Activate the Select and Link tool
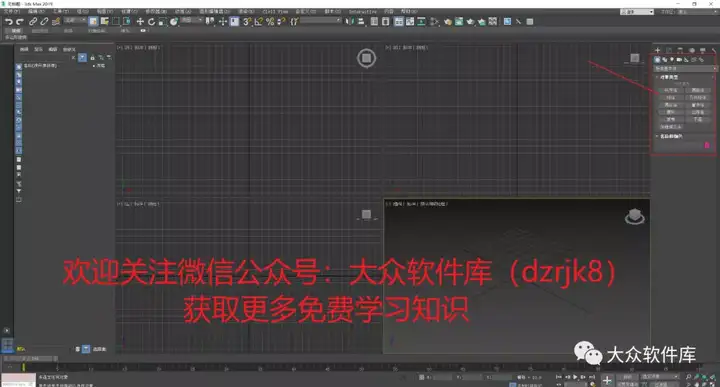Image resolution: width=720 pixels, height=387 pixels. (33, 22)
